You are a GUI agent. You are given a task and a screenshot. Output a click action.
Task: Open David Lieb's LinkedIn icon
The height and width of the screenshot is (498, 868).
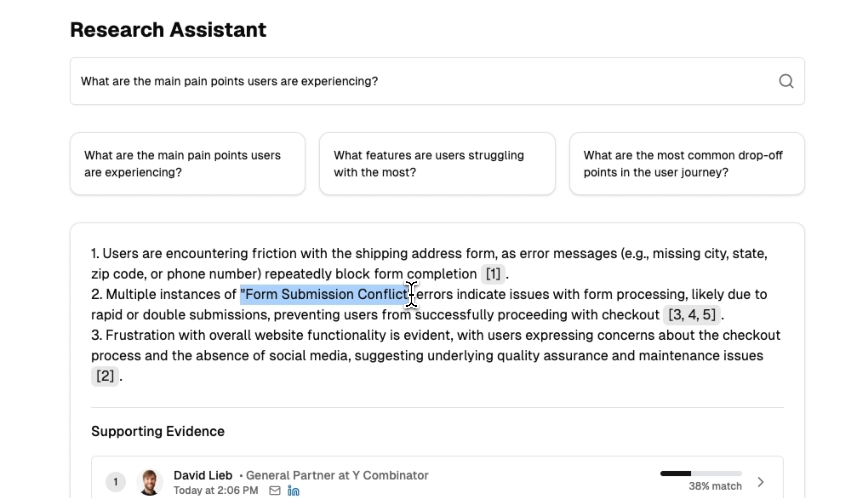[293, 490]
